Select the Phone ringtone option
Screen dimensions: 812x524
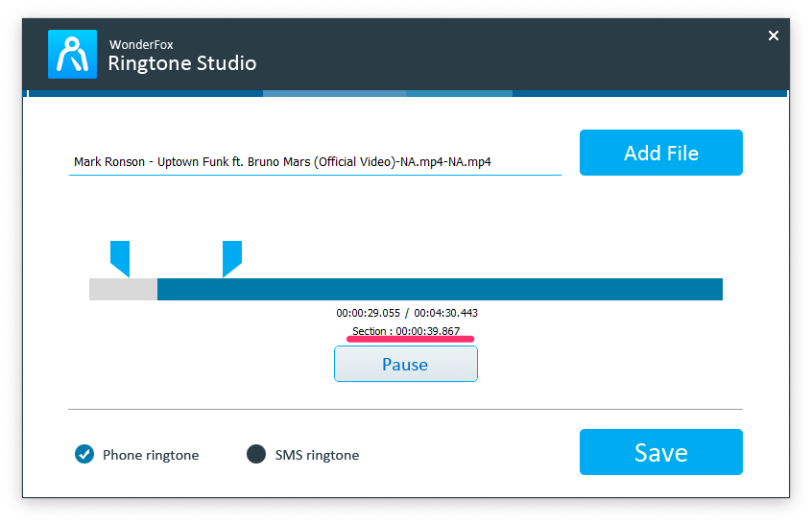pyautogui.click(x=136, y=455)
